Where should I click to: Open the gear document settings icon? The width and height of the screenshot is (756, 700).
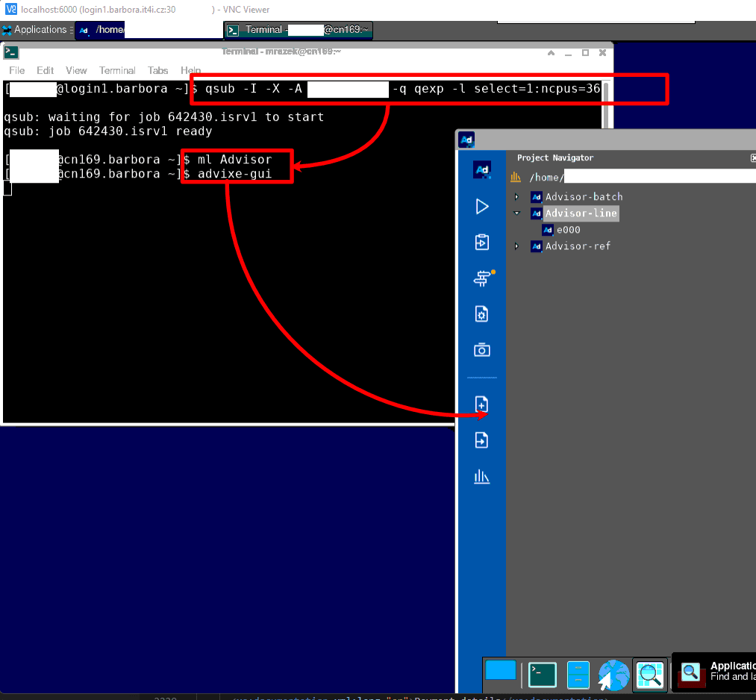coord(482,314)
